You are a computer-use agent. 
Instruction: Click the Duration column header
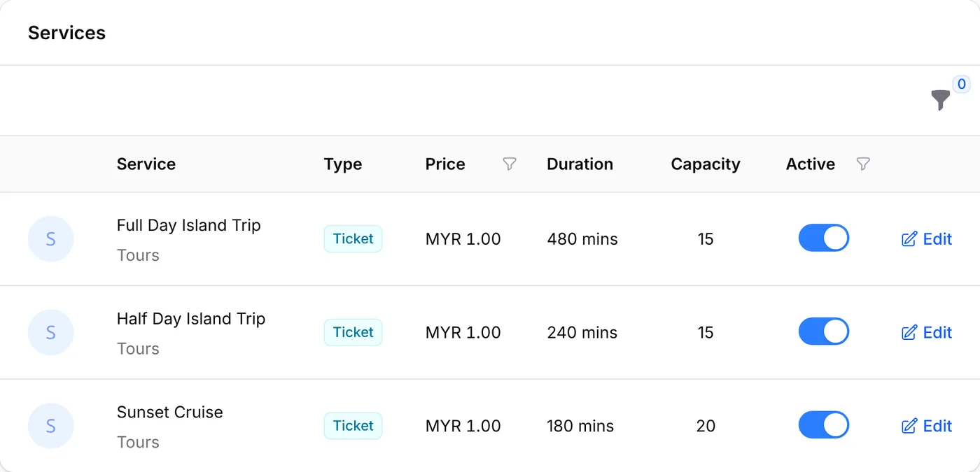[x=580, y=164]
